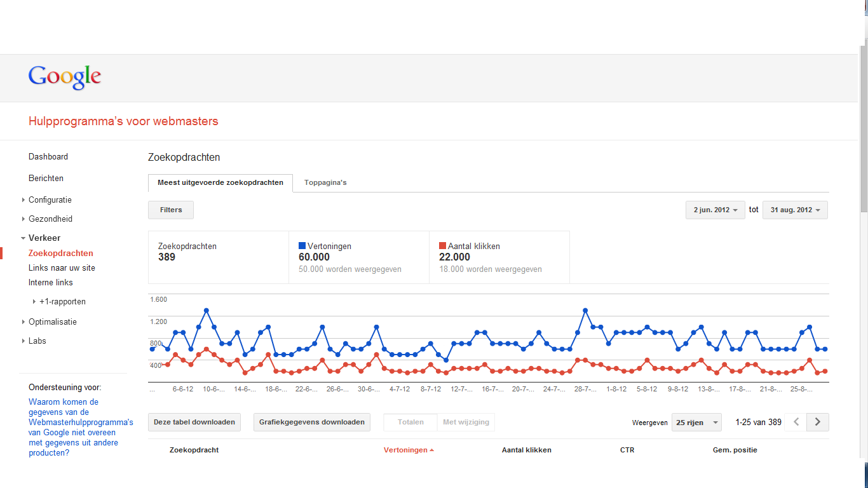Viewport: 868px width, 488px height.
Task: Sort table by Gem. positie column header
Action: tap(735, 450)
